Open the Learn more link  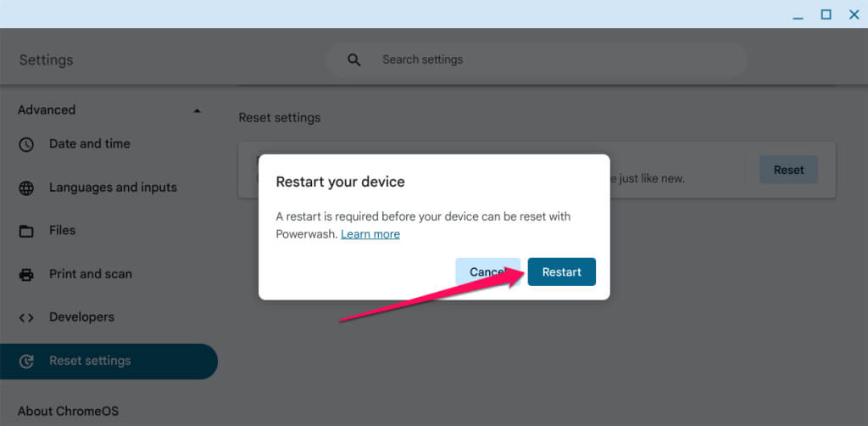(x=370, y=234)
